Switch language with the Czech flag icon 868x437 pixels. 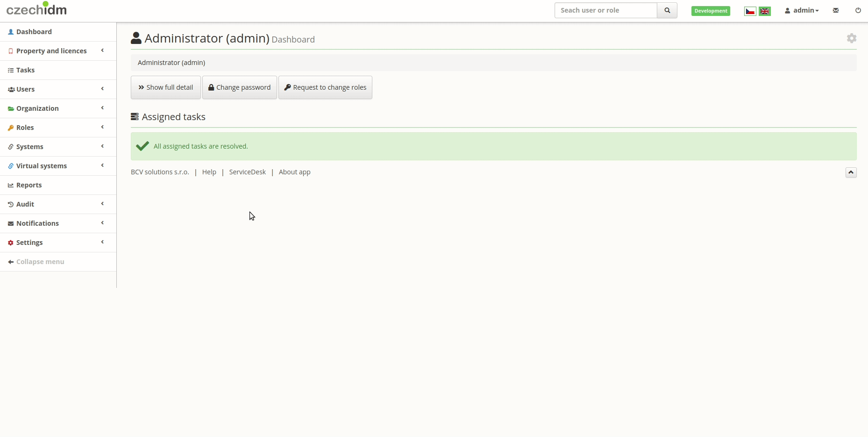[750, 11]
